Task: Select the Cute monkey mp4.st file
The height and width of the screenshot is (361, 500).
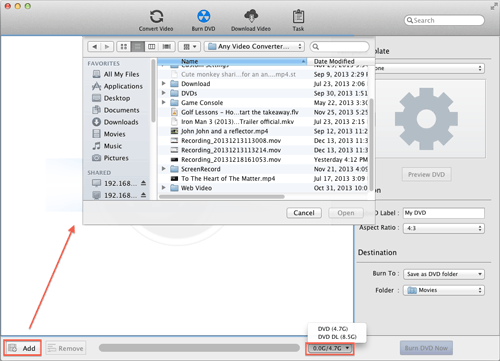Action: [263, 74]
